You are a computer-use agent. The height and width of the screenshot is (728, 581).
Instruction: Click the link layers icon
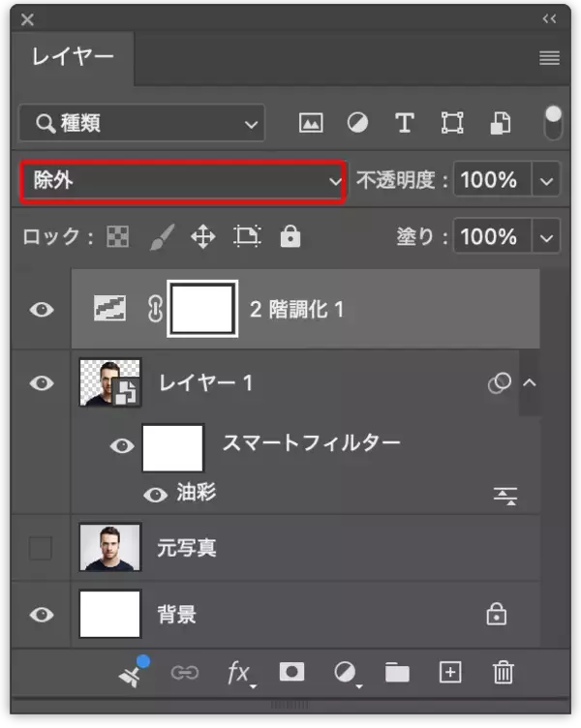click(x=185, y=672)
